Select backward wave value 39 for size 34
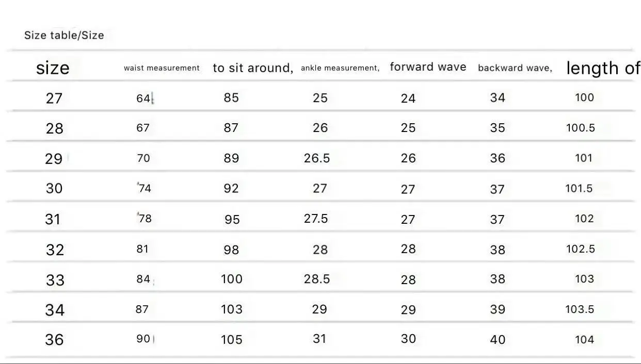This screenshot has height=364, width=641. 498,309
